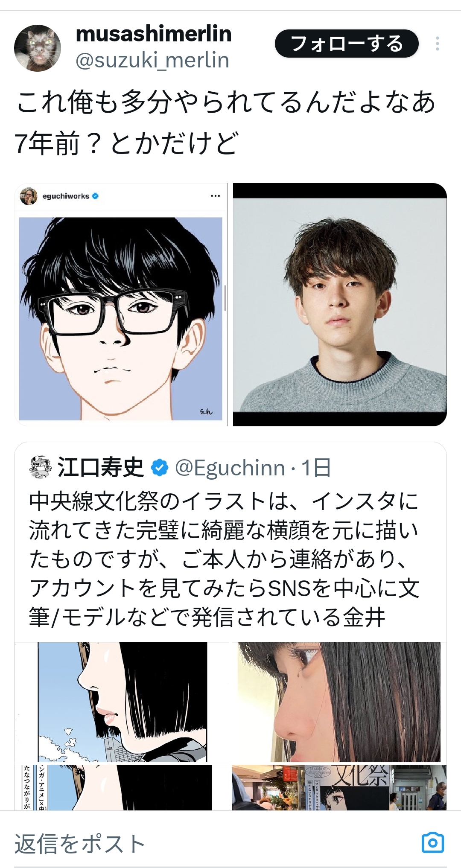461x868 pixels.
Task: View the real side-profile photo in quote
Action: point(339,702)
